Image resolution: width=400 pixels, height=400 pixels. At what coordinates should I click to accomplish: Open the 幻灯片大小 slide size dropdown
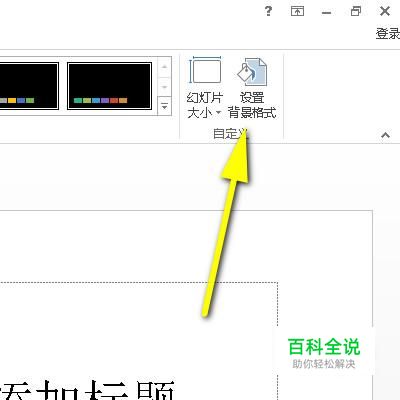[x=205, y=88]
